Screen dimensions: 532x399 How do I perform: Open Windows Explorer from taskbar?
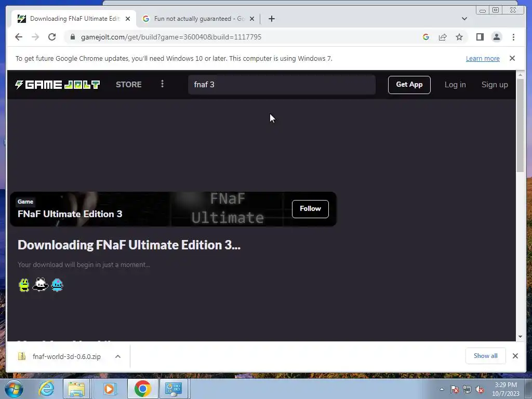coord(77,389)
